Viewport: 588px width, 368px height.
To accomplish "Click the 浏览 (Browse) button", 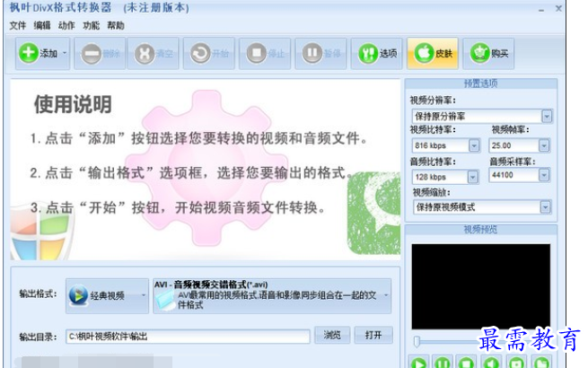I will (x=332, y=335).
